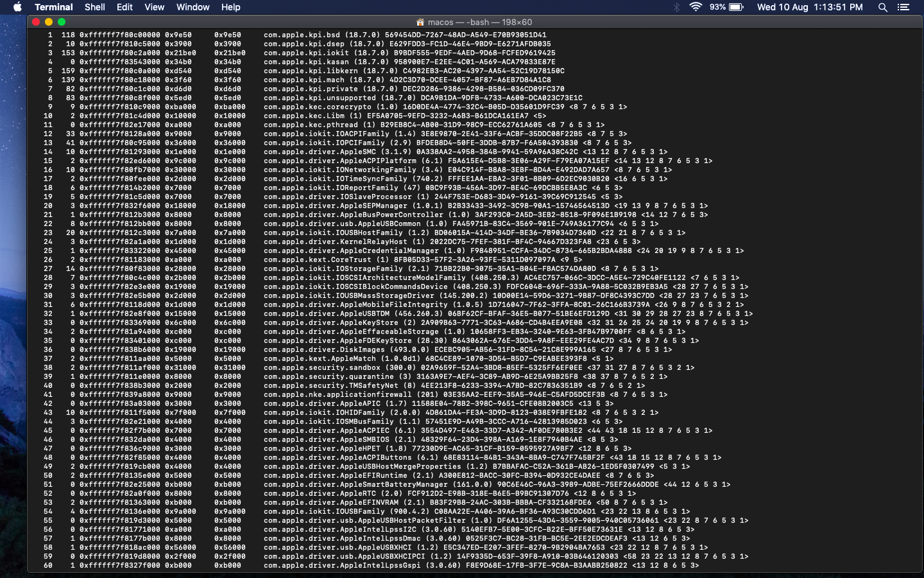This screenshot has height=578, width=924.
Task: Click "com.apple.iokit.IOSCSIArchitectureModelFamily" text
Action: click(364, 278)
